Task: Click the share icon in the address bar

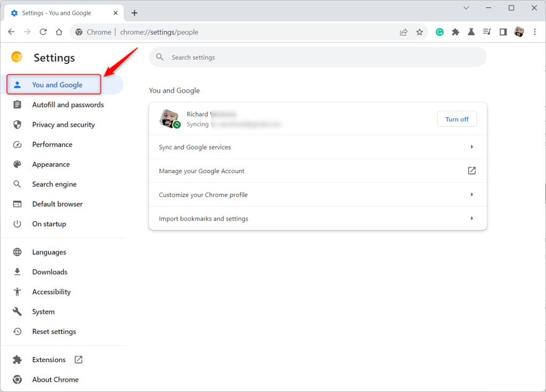Action: click(404, 32)
